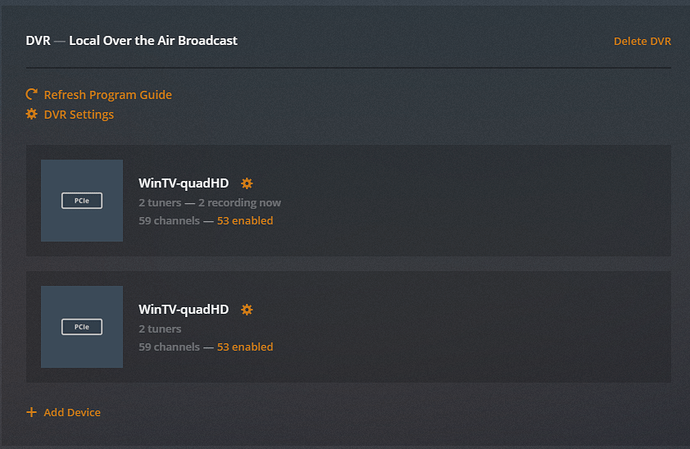
Task: Open "53 enabled" channels of the recording device
Action: (x=245, y=221)
